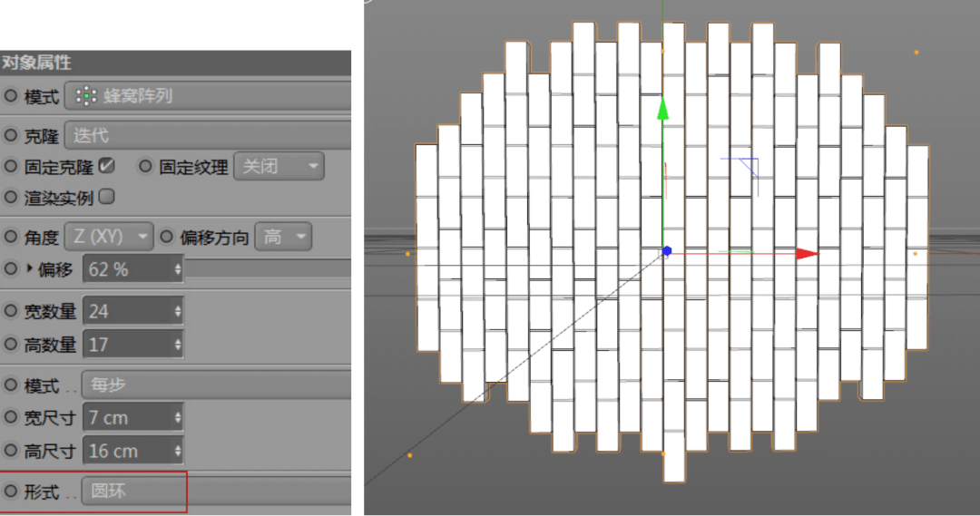The width and height of the screenshot is (980, 516).
Task: Click the 高尺寸 16 cm field
Action: [x=128, y=451]
